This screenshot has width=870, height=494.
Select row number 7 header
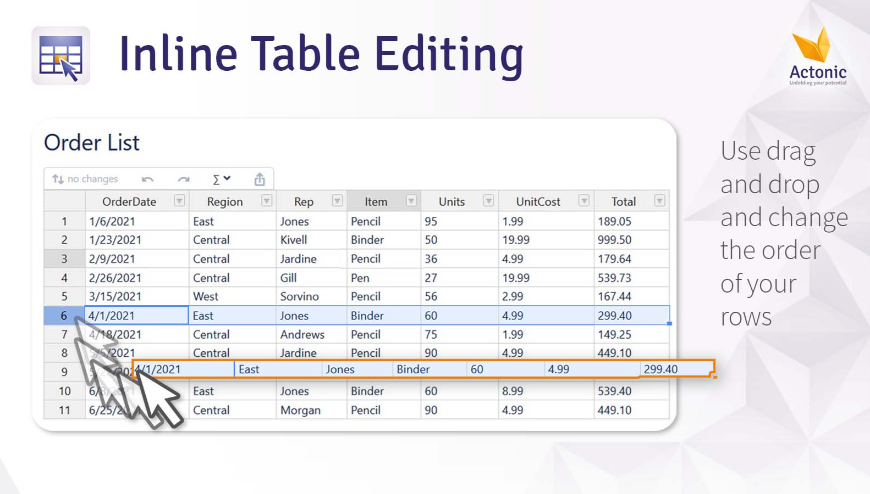point(64,335)
